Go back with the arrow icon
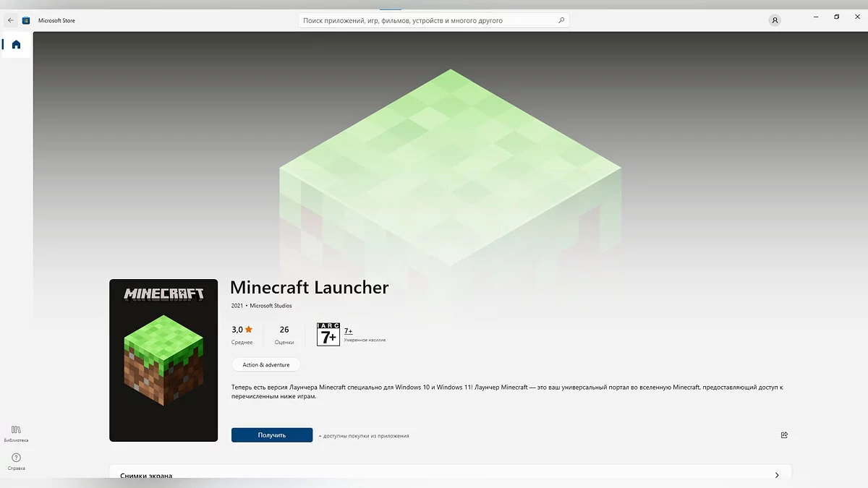 pos(10,20)
